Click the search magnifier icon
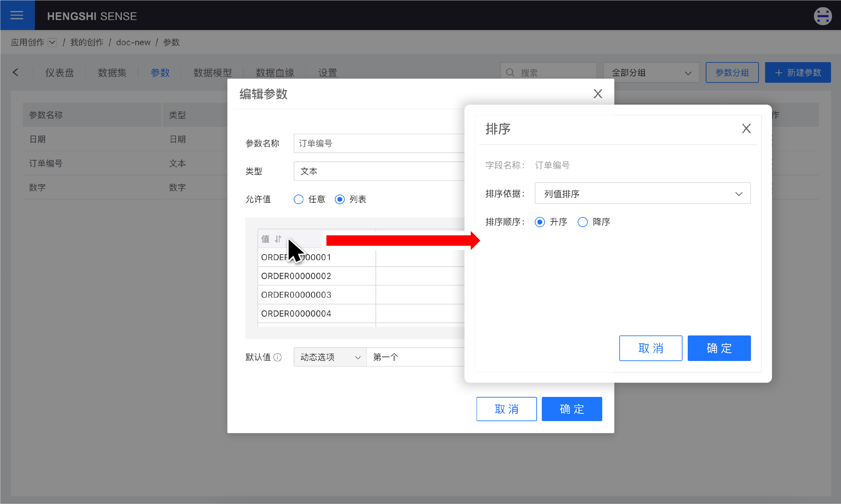 point(510,73)
